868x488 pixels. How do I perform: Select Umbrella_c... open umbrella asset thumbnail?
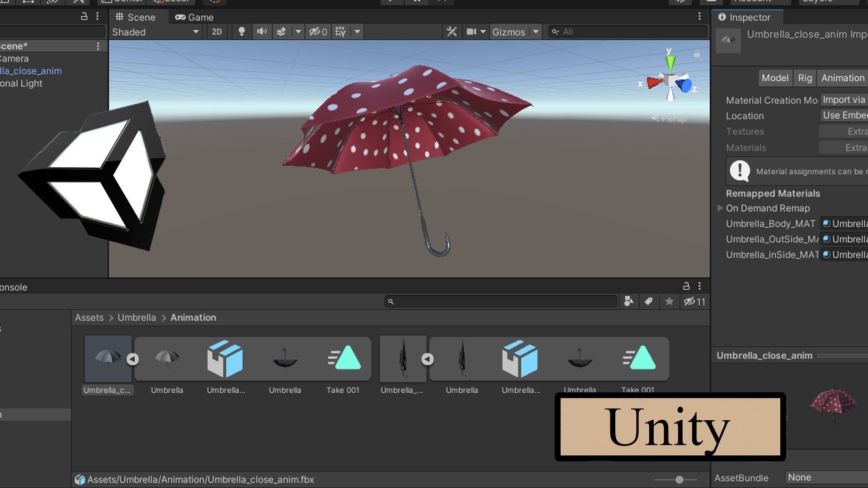tap(108, 359)
